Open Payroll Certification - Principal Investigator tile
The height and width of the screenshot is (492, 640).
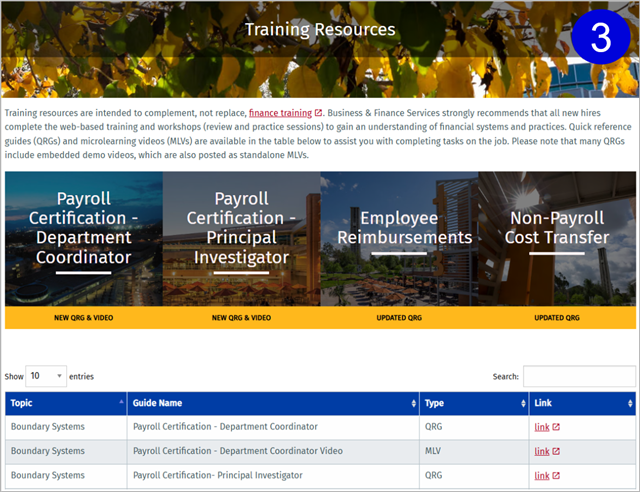click(x=242, y=238)
